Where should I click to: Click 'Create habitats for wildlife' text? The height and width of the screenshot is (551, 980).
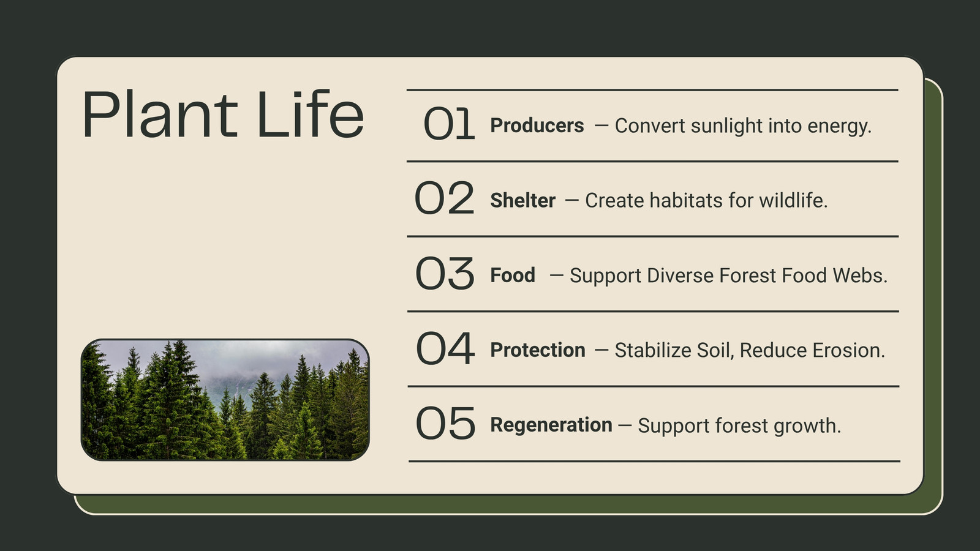(706, 200)
